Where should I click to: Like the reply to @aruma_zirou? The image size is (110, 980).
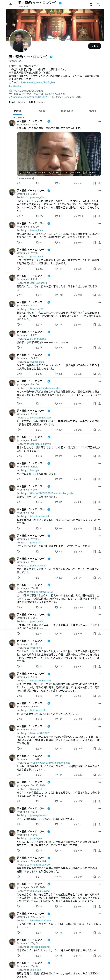point(56,216)
